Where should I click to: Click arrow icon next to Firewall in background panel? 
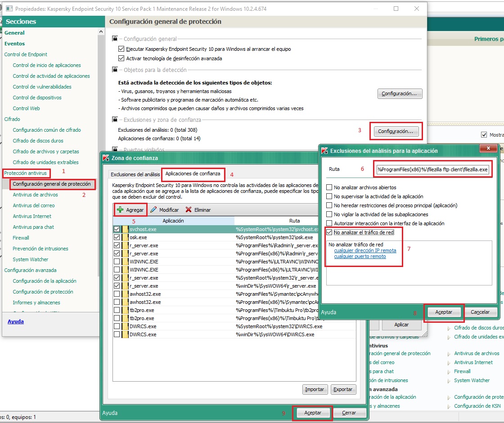(x=449, y=372)
